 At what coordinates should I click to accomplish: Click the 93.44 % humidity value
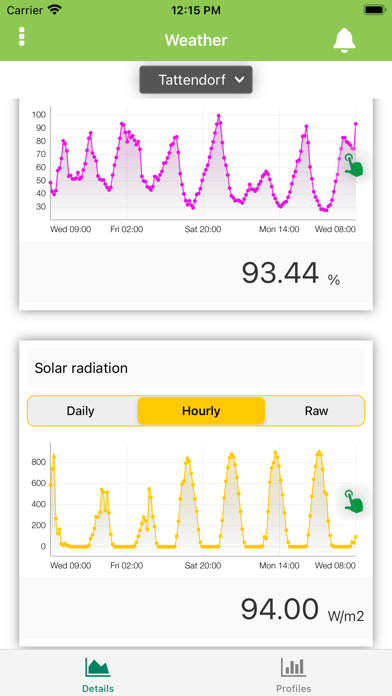[291, 273]
